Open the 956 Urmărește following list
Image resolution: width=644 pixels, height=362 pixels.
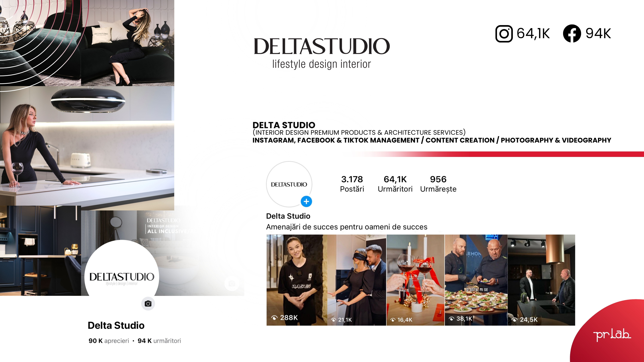pos(438,184)
